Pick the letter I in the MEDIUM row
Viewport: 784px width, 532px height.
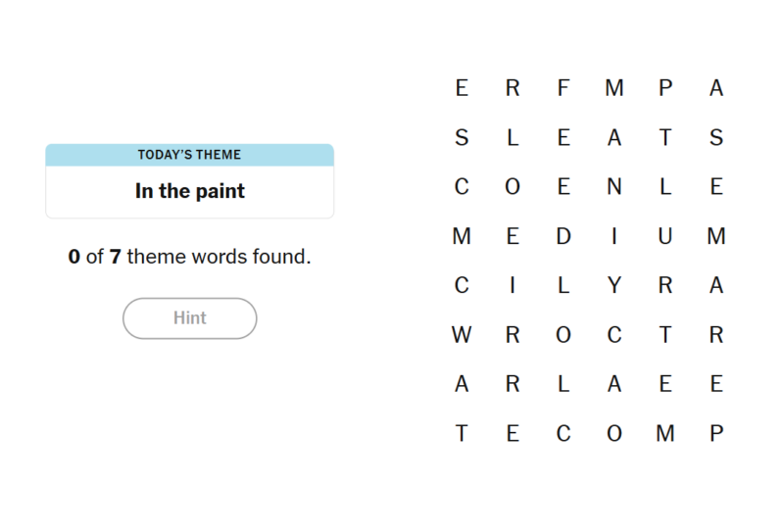(x=614, y=236)
